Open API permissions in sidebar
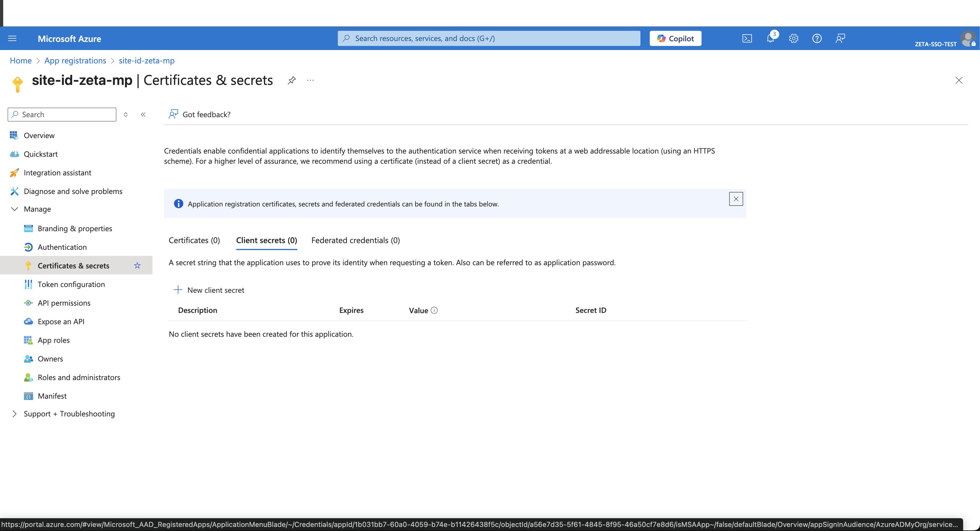 coord(64,303)
